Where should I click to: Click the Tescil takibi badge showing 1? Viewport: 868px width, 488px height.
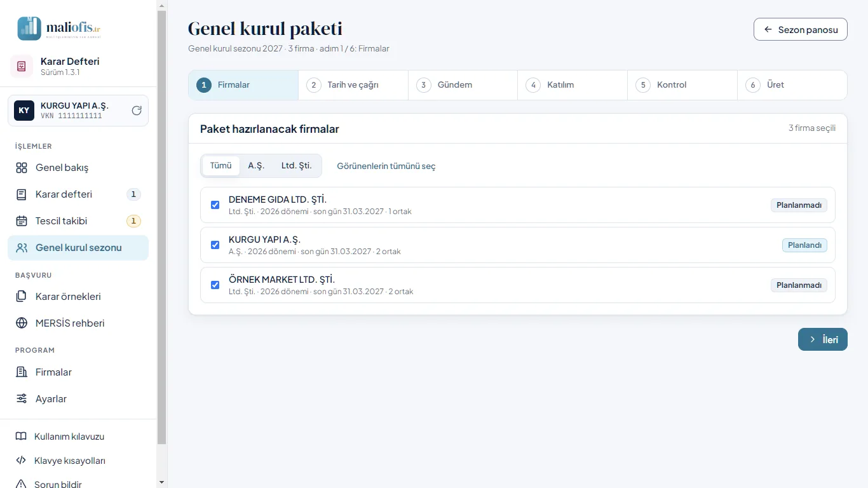tap(133, 221)
